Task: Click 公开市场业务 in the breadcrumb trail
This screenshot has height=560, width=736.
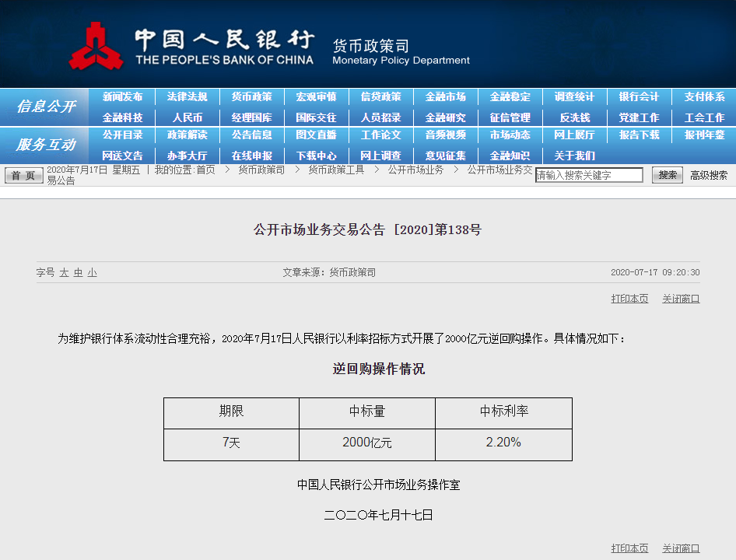Action: click(x=415, y=170)
